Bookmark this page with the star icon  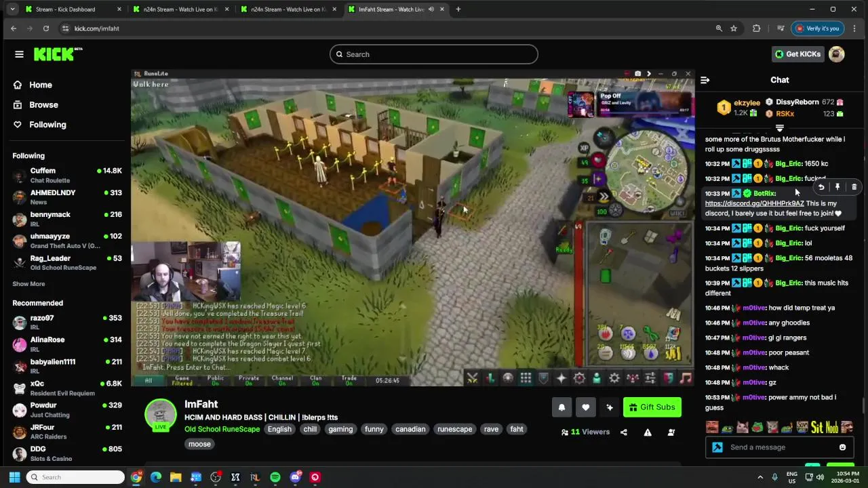[x=734, y=28]
